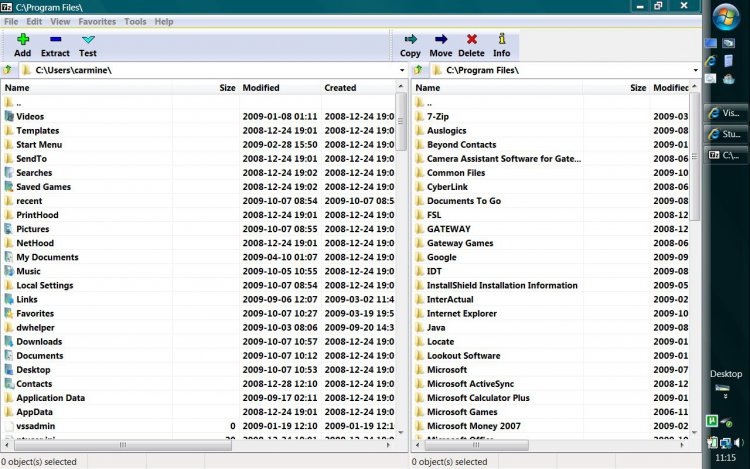The height and width of the screenshot is (469, 750).
Task: Select the Links folder icon
Action: click(x=9, y=299)
